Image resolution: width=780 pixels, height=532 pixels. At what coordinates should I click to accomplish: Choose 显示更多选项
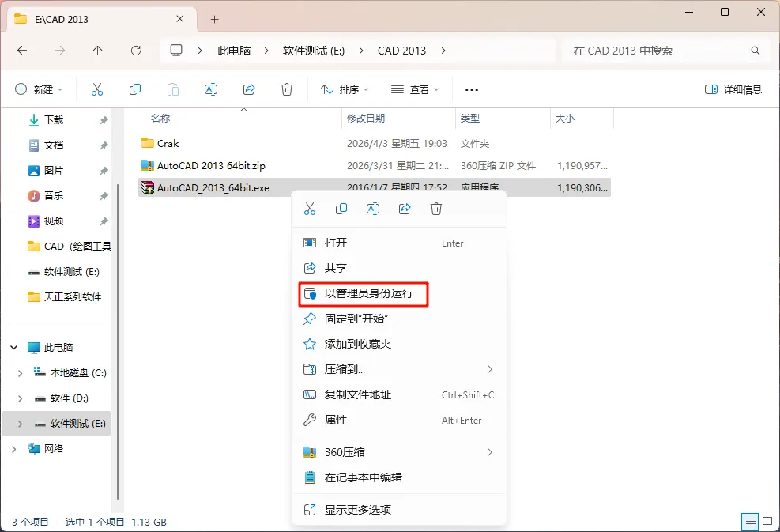click(399, 510)
